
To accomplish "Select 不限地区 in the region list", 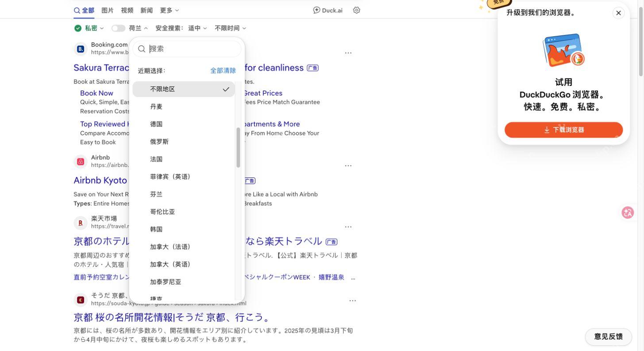I will pos(184,89).
